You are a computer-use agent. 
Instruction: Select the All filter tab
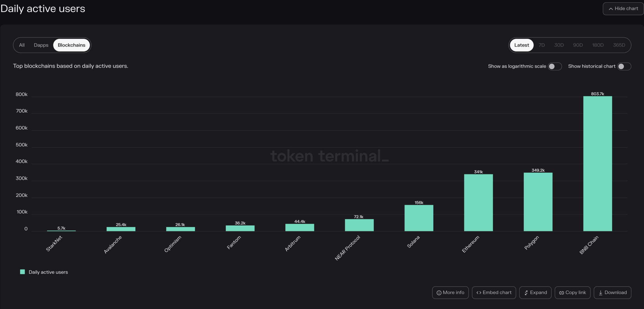(22, 45)
